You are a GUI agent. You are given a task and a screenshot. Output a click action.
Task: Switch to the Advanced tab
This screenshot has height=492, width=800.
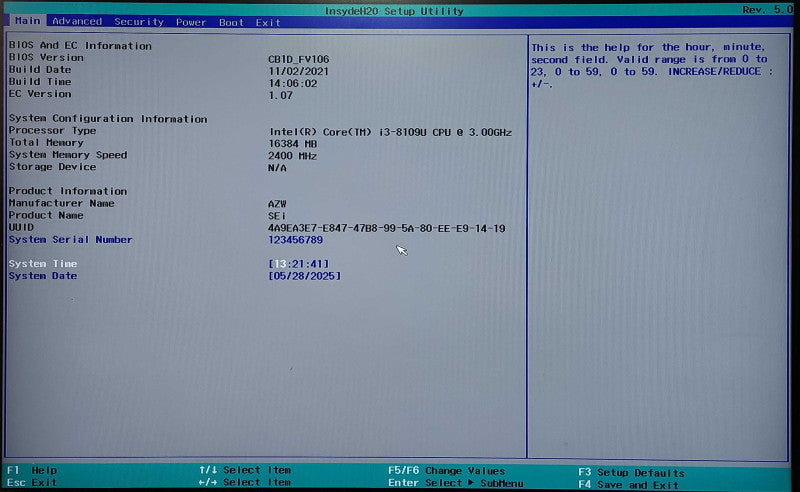[77, 21]
